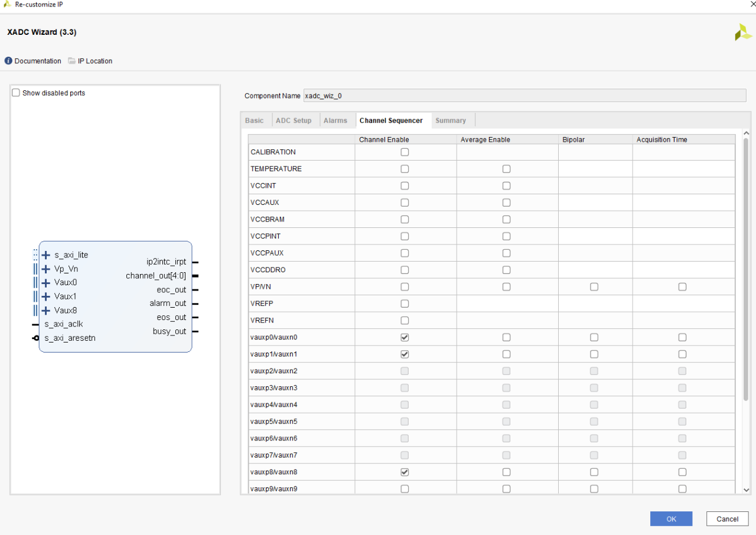This screenshot has width=756, height=535.
Task: Open the Documentation link
Action: tap(38, 61)
